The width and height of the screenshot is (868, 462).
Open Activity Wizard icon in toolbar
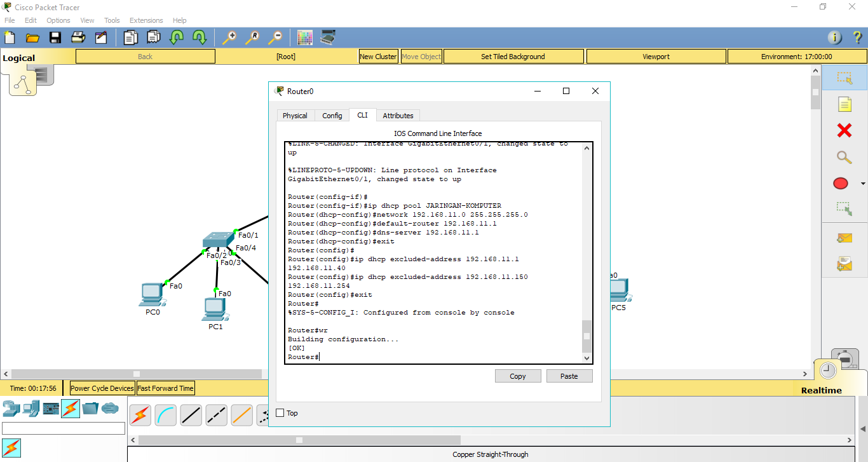101,37
